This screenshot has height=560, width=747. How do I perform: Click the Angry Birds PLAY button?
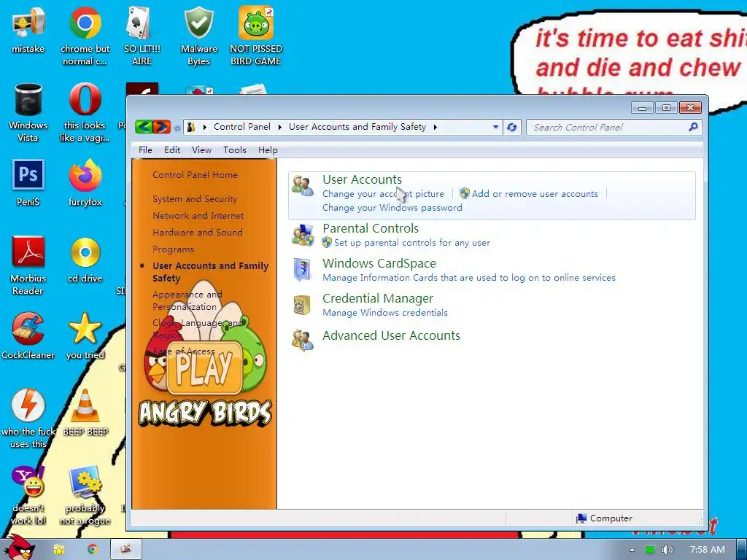point(204,368)
